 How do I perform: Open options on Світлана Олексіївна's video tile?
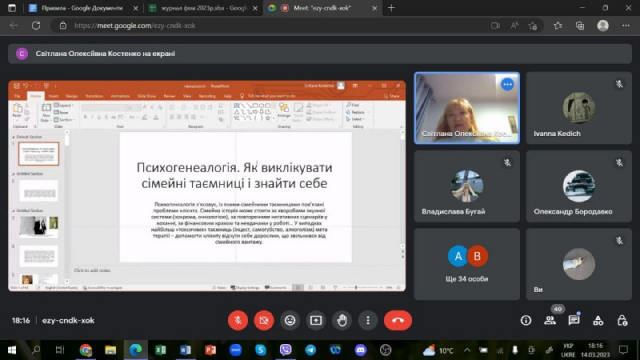[507, 84]
